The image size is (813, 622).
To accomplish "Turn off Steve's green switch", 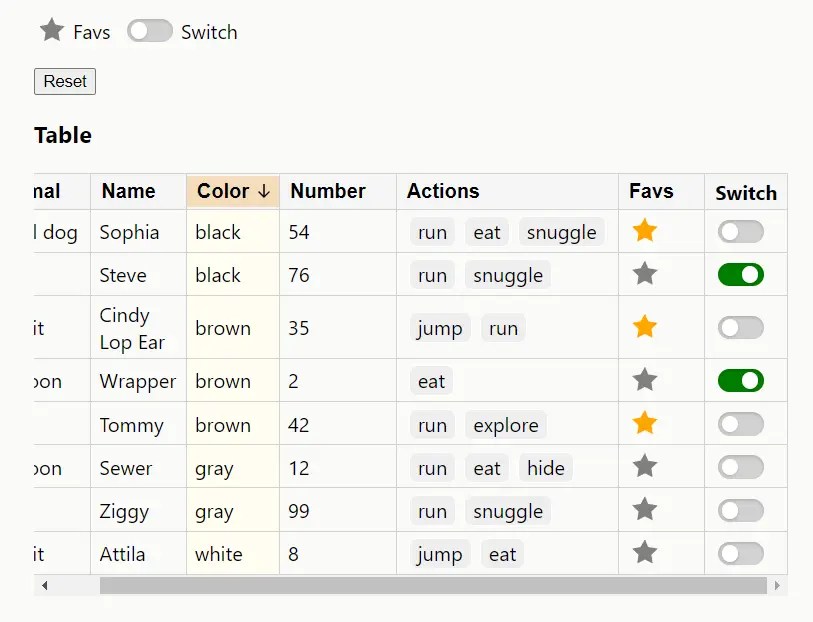I will pos(740,274).
